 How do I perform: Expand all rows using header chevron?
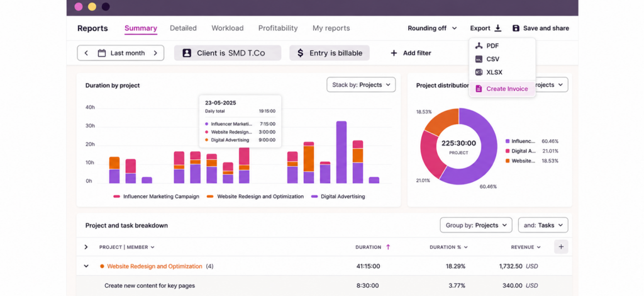coord(86,247)
